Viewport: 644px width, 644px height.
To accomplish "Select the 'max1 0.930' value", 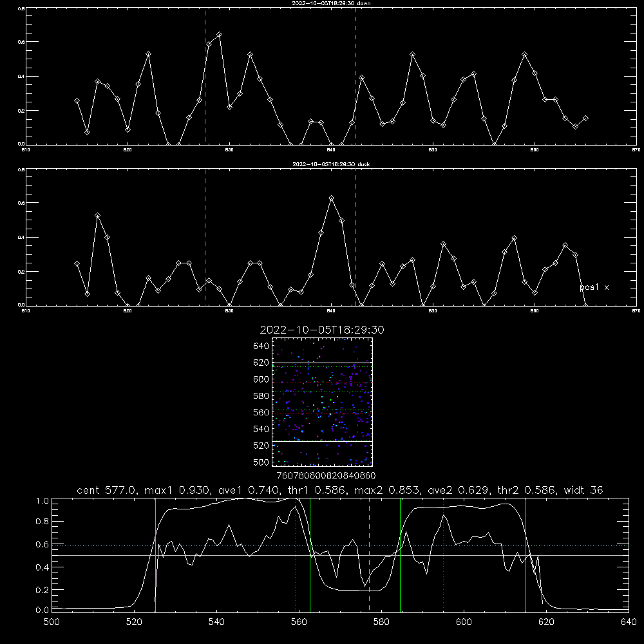I will (178, 490).
